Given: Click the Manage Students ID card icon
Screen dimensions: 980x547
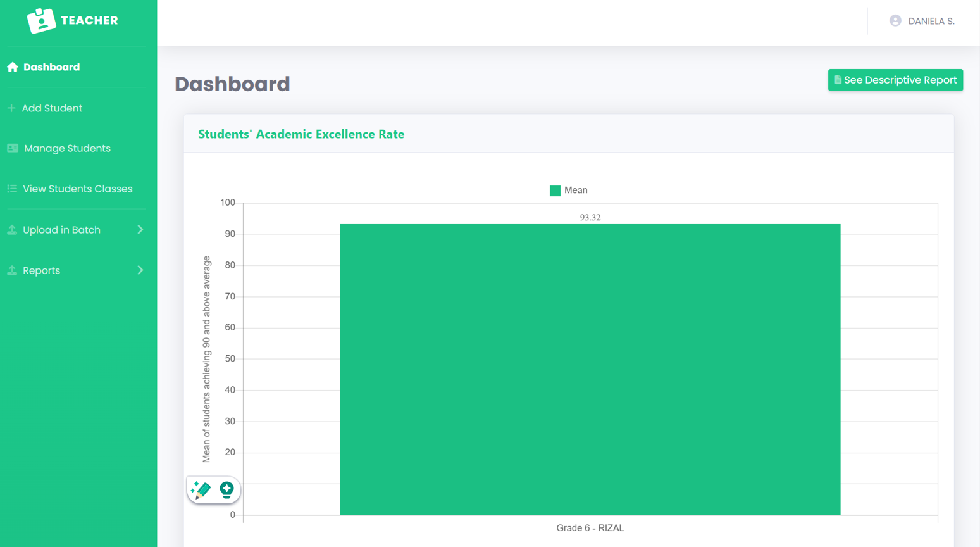Looking at the screenshot, I should 13,148.
